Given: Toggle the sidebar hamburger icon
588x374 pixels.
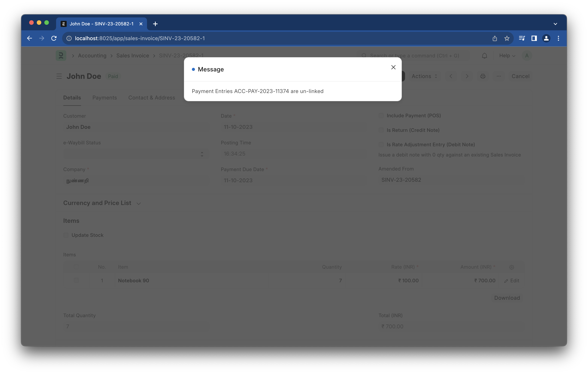Looking at the screenshot, I should 59,76.
